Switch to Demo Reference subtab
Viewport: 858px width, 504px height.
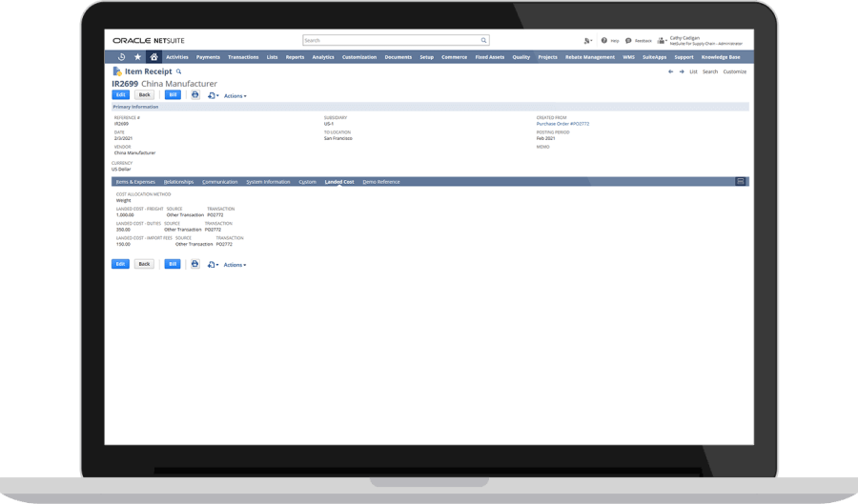381,182
